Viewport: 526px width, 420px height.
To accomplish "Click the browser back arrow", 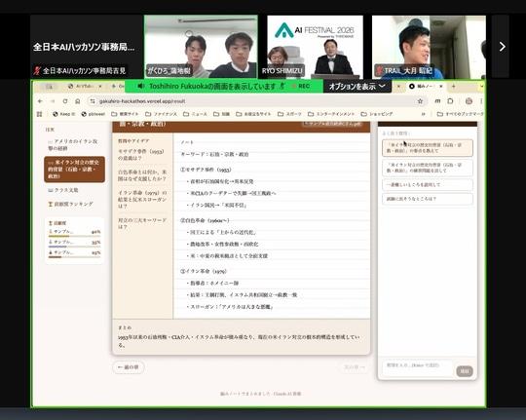I will pos(40,101).
